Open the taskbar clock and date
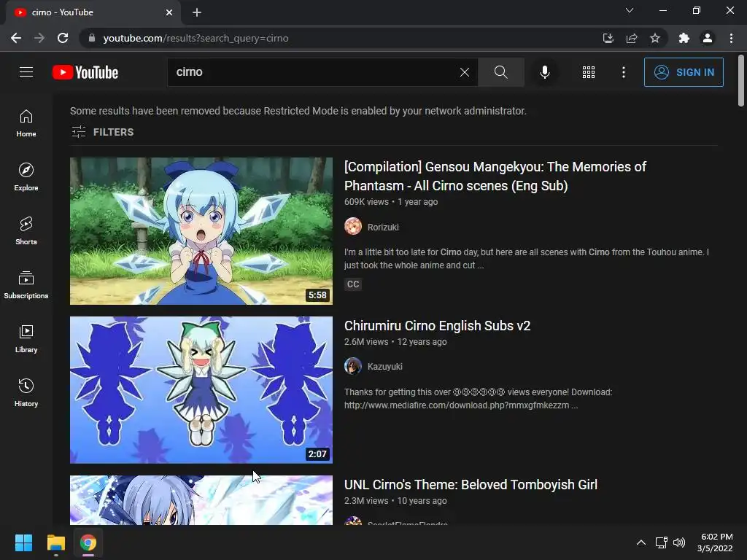Viewport: 747px width, 560px height. [x=716, y=542]
